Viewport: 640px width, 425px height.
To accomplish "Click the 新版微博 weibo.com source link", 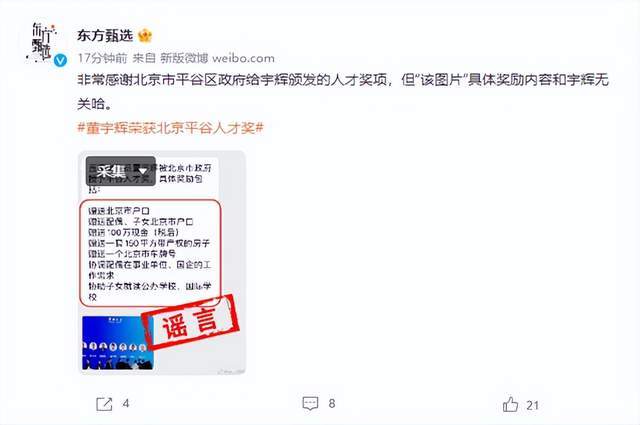I will coord(217,58).
